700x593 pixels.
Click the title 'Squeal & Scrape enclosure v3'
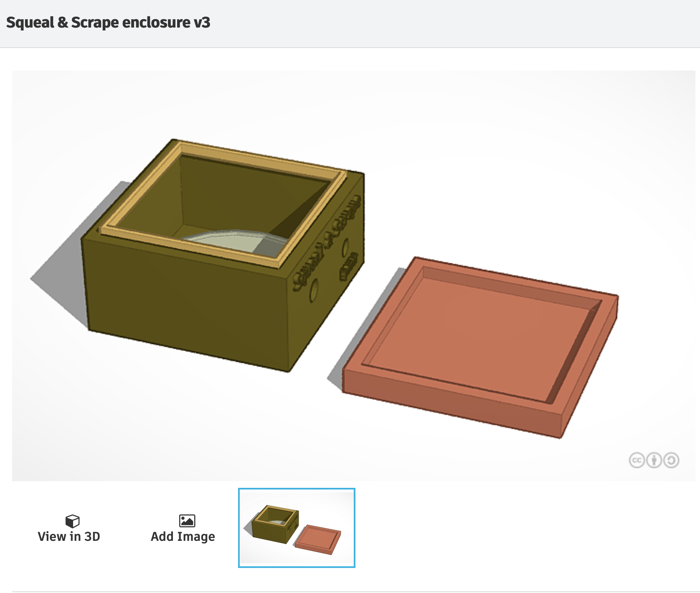[x=108, y=23]
